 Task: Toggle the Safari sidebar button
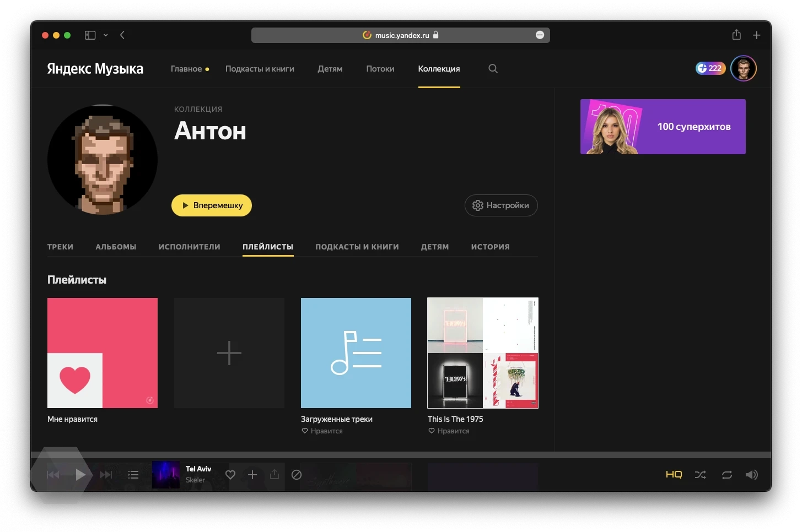coord(90,35)
